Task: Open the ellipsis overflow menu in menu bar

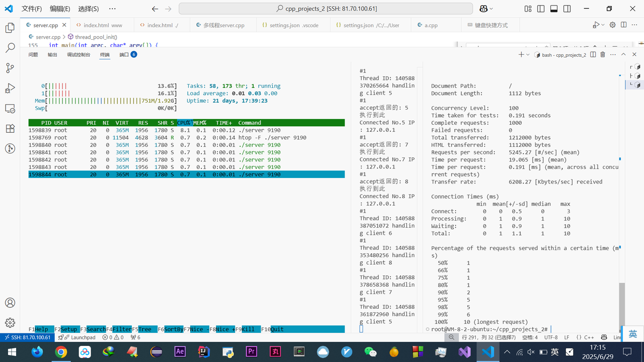Action: click(112, 9)
